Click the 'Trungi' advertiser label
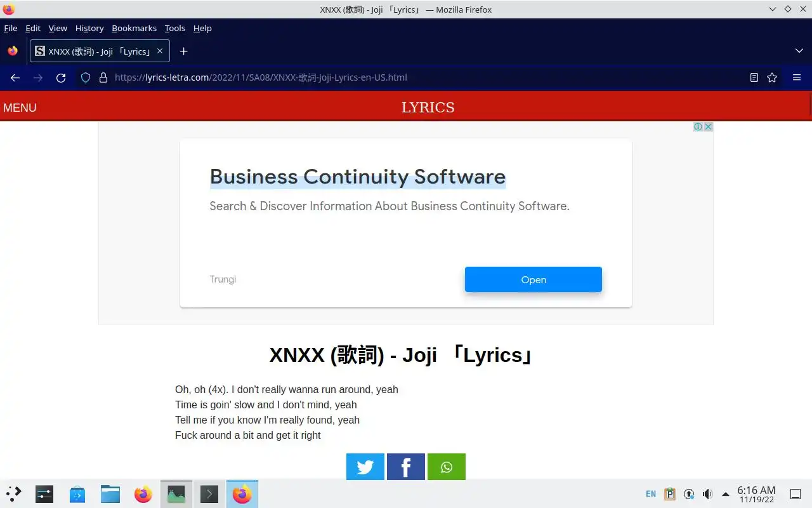812x508 pixels. 223,279
